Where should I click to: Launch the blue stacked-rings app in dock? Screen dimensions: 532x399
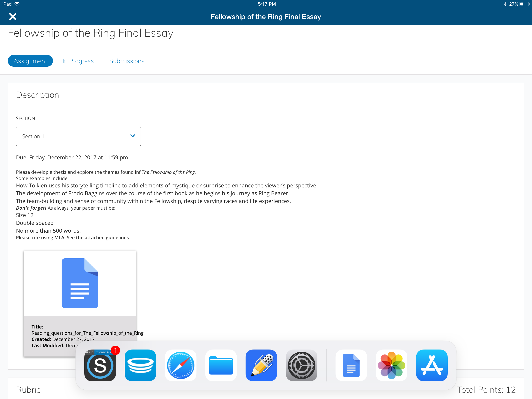[140, 365]
